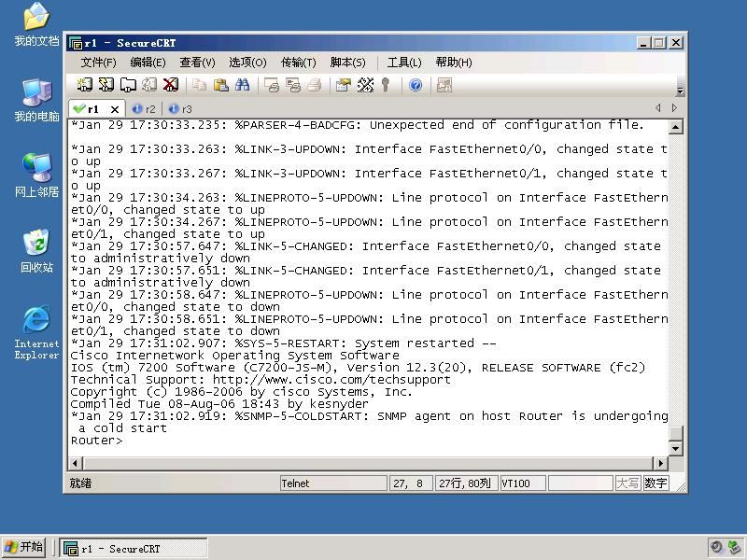Click the SecureCRT title bar icon
The height and width of the screenshot is (560, 747).
coord(76,43)
